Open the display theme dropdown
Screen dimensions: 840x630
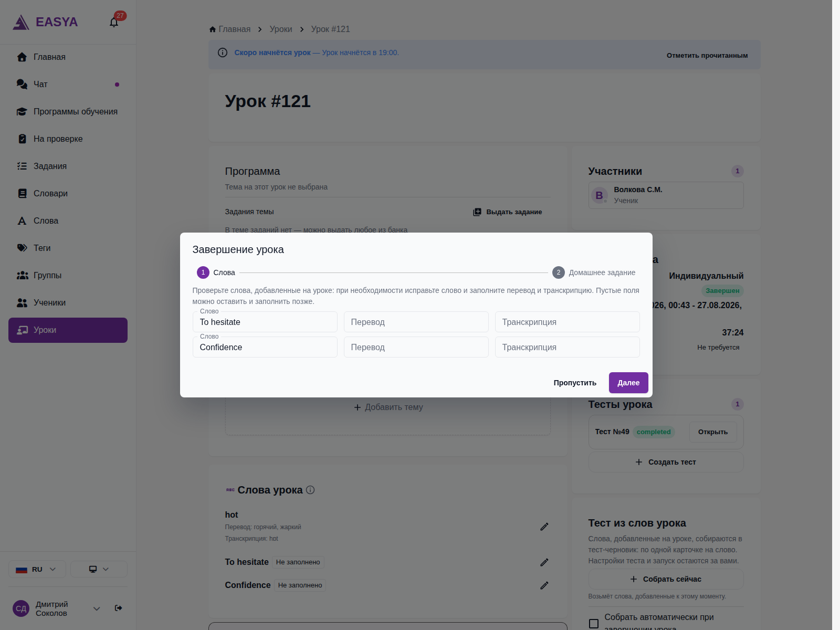(99, 569)
